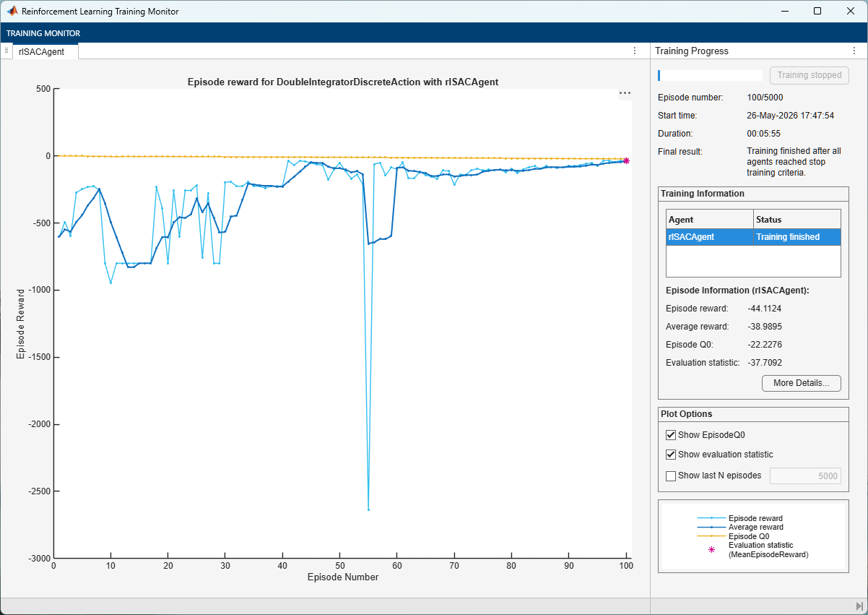Click the deepest episode reward dip near episode 55
This screenshot has height=615, width=868.
368,509
